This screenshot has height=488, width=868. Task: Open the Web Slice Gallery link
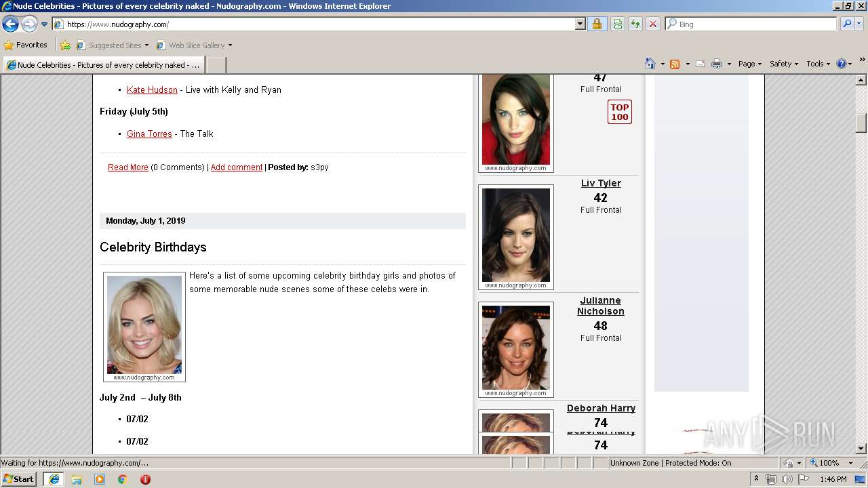(193, 45)
